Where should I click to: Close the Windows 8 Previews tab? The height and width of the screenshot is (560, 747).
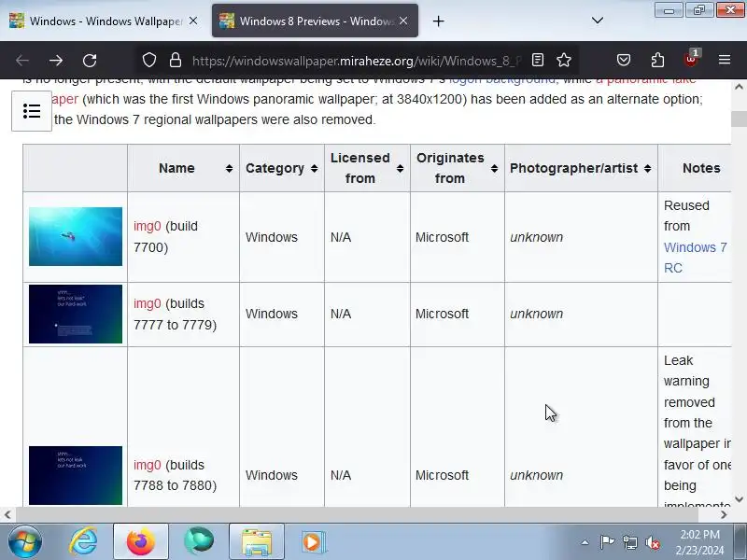[403, 21]
